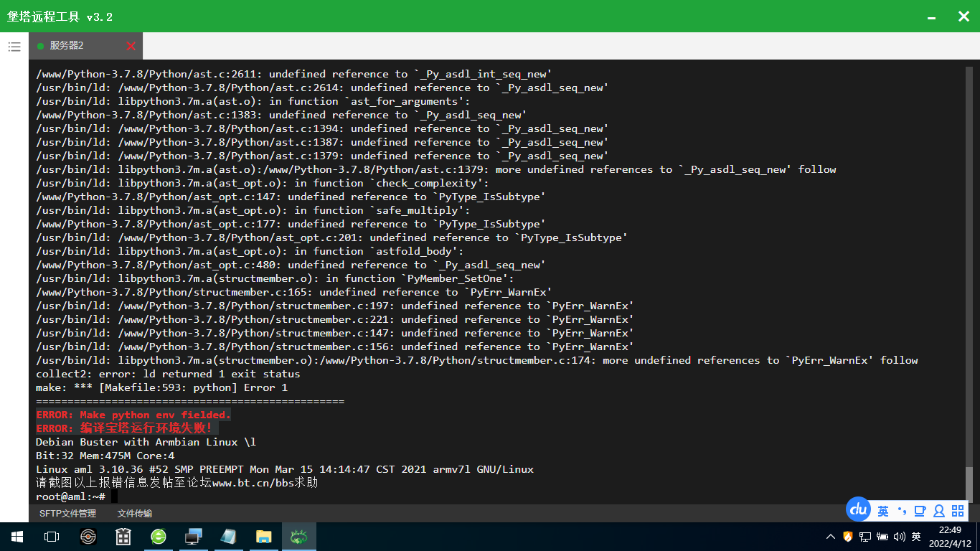The image size is (980, 551).
Task: Open Baidu IME user account icon
Action: coord(938,511)
